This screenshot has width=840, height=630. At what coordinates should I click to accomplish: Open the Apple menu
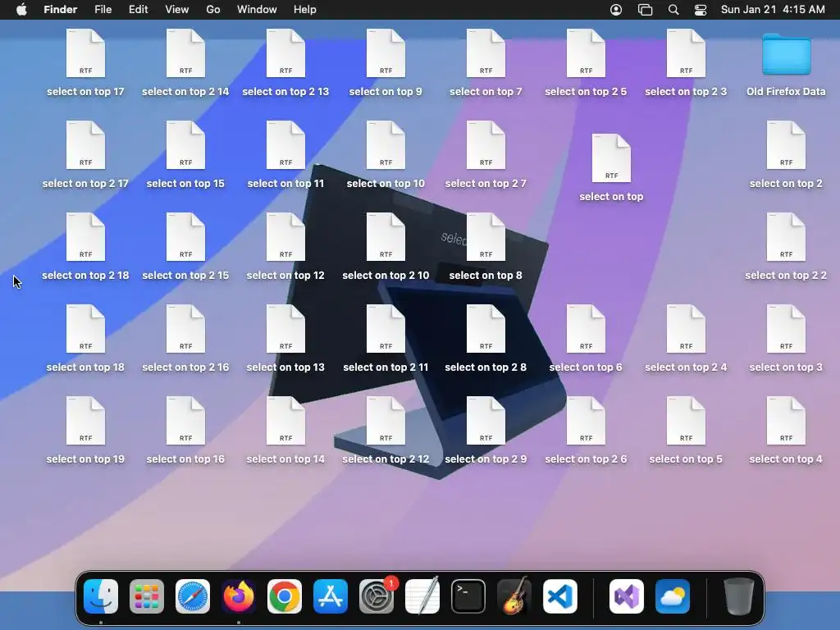point(21,10)
